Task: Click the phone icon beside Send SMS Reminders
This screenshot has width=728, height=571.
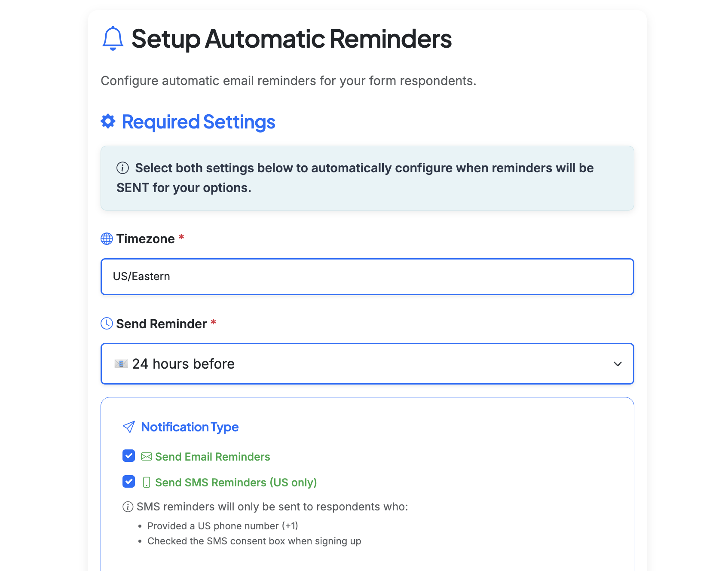Action: pos(147,482)
